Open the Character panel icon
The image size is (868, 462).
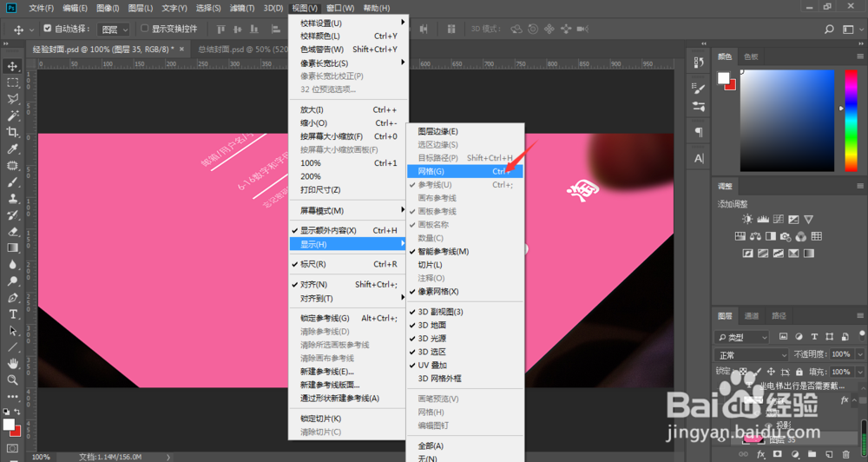click(699, 158)
